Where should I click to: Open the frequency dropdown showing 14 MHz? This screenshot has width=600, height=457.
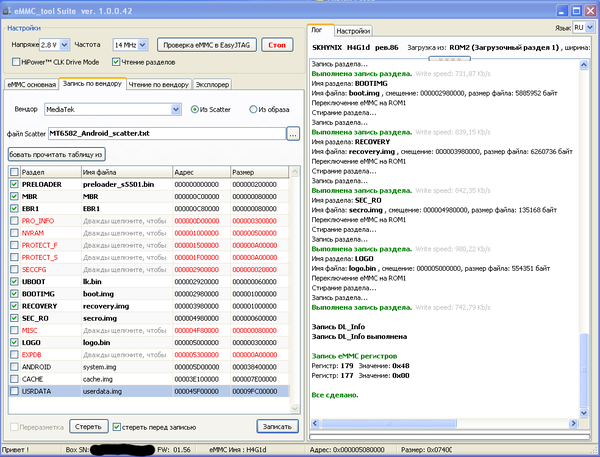tap(143, 45)
